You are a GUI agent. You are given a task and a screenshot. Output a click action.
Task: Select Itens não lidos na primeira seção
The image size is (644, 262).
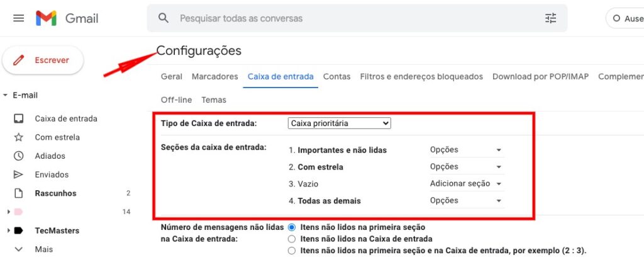(x=291, y=227)
